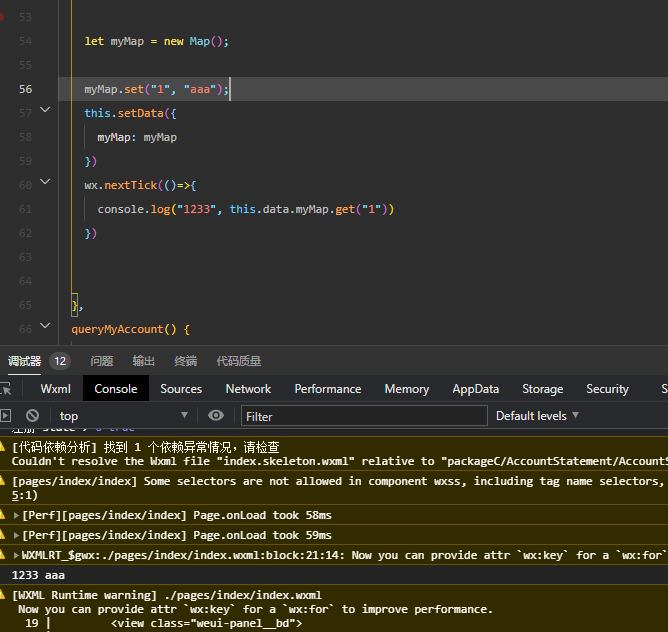Open the Memory tab
The width and height of the screenshot is (668, 632).
pos(407,389)
